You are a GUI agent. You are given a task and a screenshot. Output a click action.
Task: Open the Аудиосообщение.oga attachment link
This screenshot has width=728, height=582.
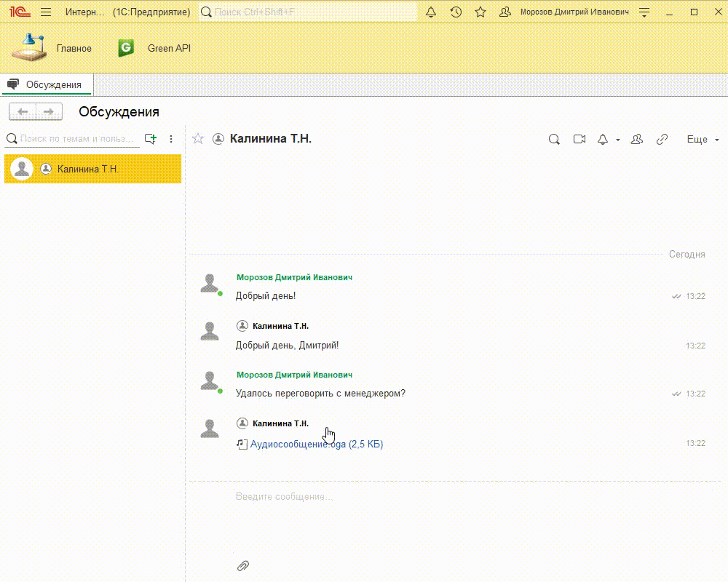coord(316,444)
